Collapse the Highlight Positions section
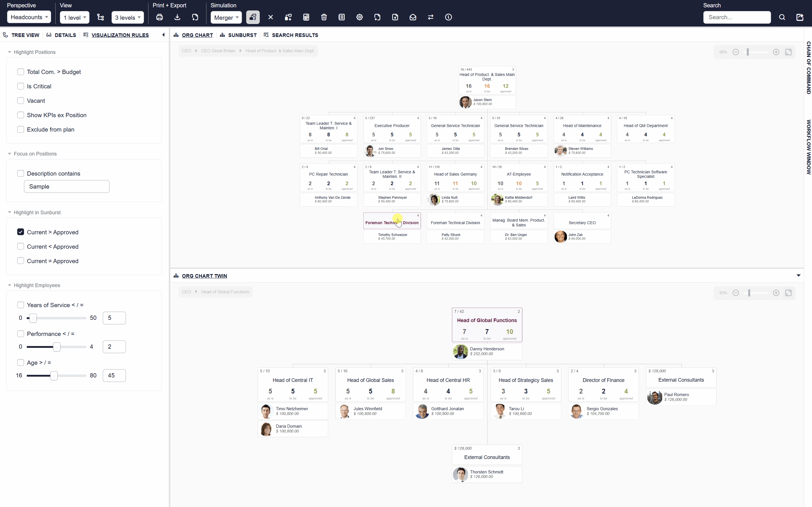The height and width of the screenshot is (507, 812). point(10,52)
